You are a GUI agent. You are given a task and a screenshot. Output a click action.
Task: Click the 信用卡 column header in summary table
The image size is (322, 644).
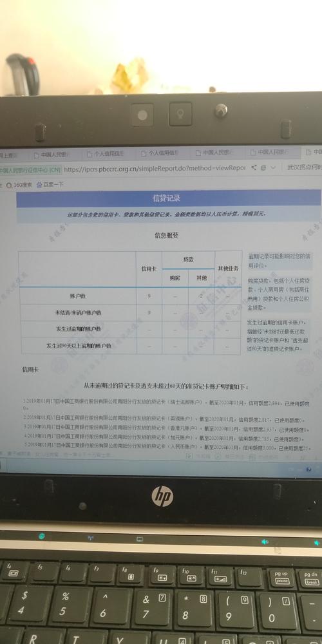[x=149, y=269]
